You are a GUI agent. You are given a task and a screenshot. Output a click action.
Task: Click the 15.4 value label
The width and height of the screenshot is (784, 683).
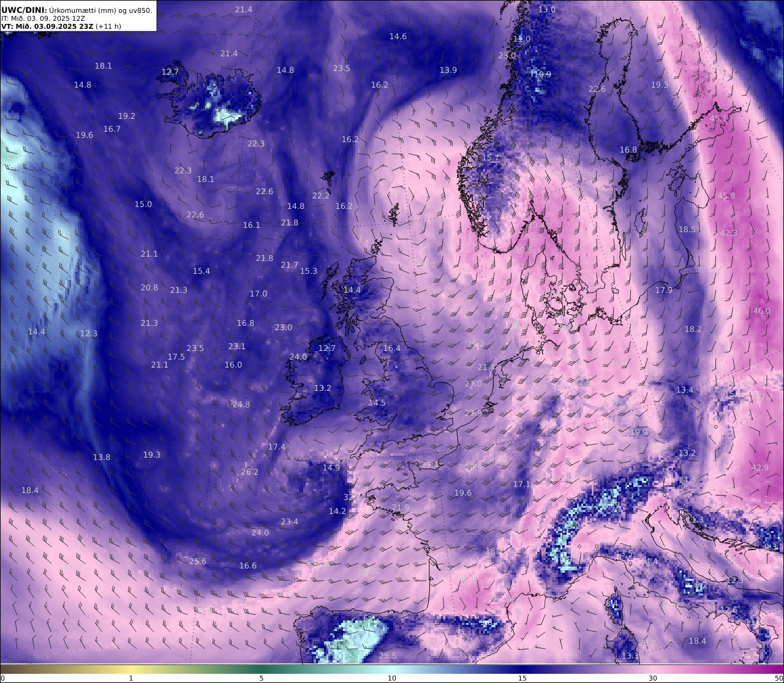click(202, 271)
